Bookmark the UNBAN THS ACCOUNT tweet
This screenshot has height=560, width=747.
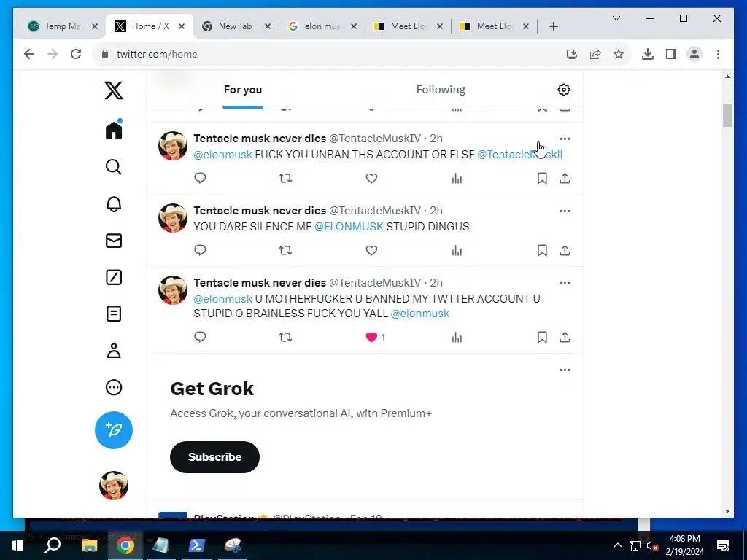tap(542, 178)
